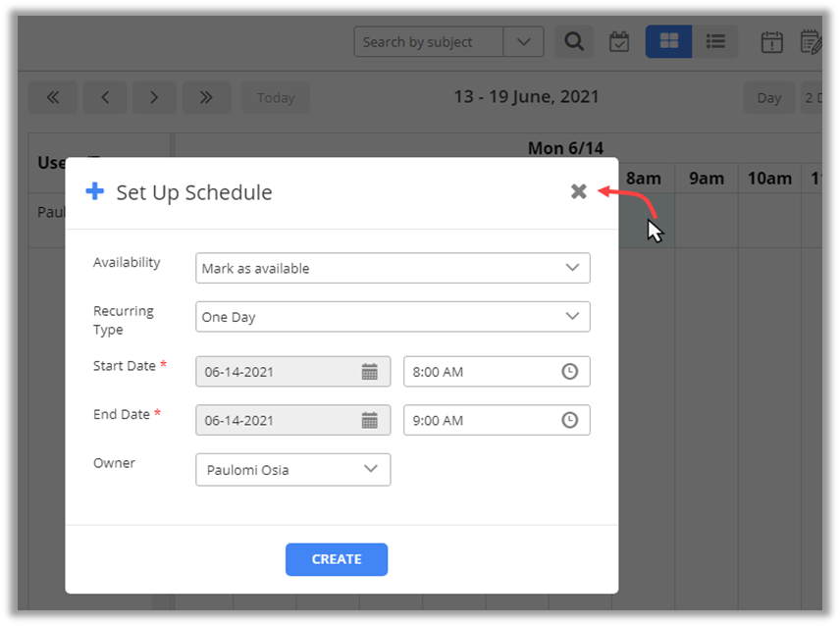Image resolution: width=840 pixels, height=626 pixels.
Task: Jump to Today in the calendar
Action: (x=276, y=97)
